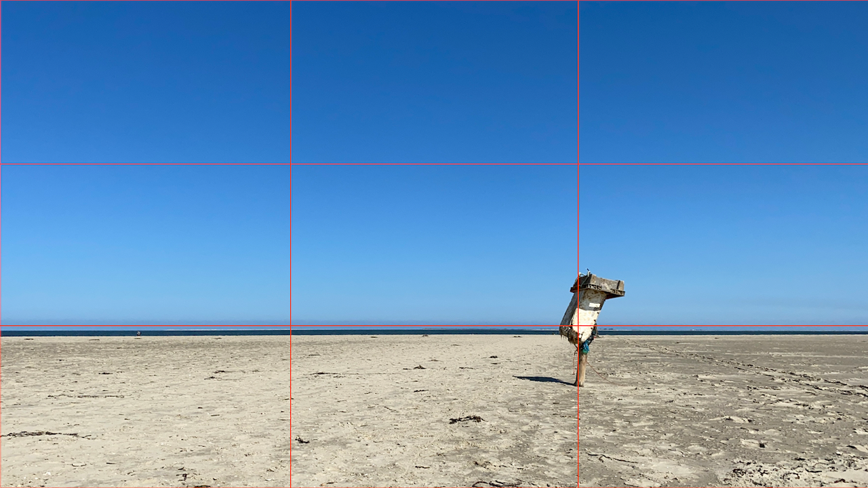This screenshot has height=488, width=868.
Task: Click the leaning wreck's top platform
Action: pyautogui.click(x=598, y=285)
